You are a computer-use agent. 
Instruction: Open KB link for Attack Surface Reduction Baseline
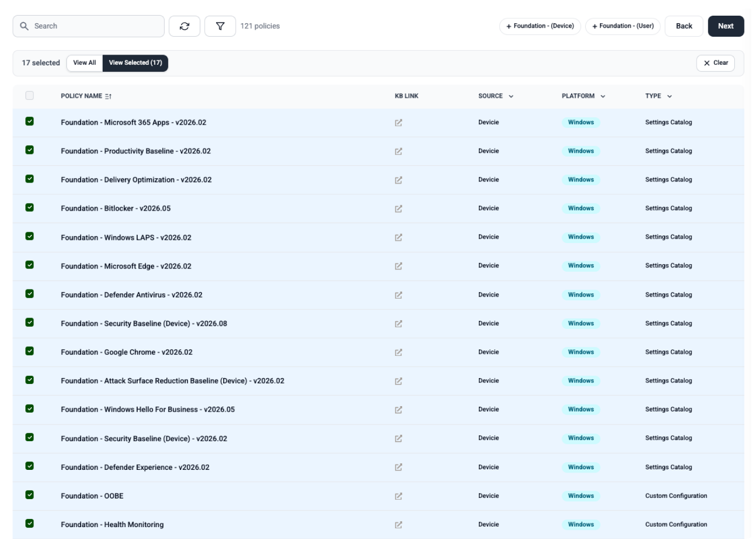click(398, 381)
